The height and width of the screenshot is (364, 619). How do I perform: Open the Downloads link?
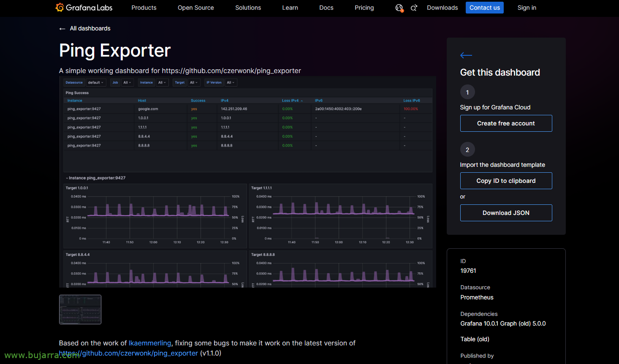tap(443, 8)
